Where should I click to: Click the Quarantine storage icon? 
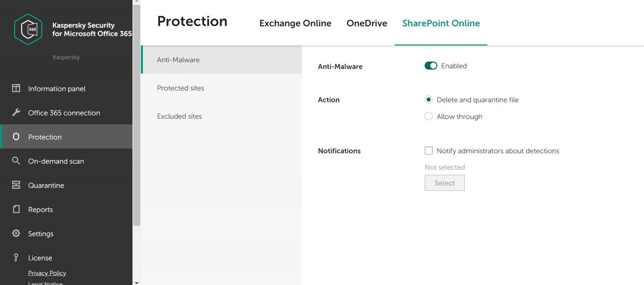(x=16, y=185)
